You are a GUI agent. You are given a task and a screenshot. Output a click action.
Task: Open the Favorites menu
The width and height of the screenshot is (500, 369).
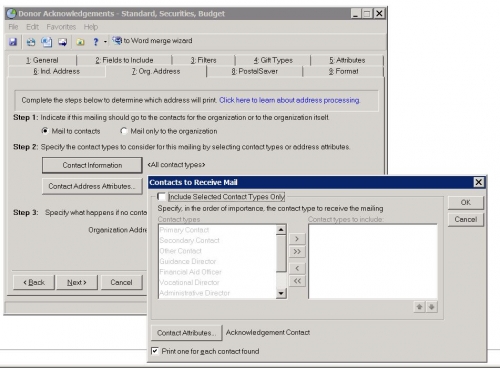pos(61,27)
